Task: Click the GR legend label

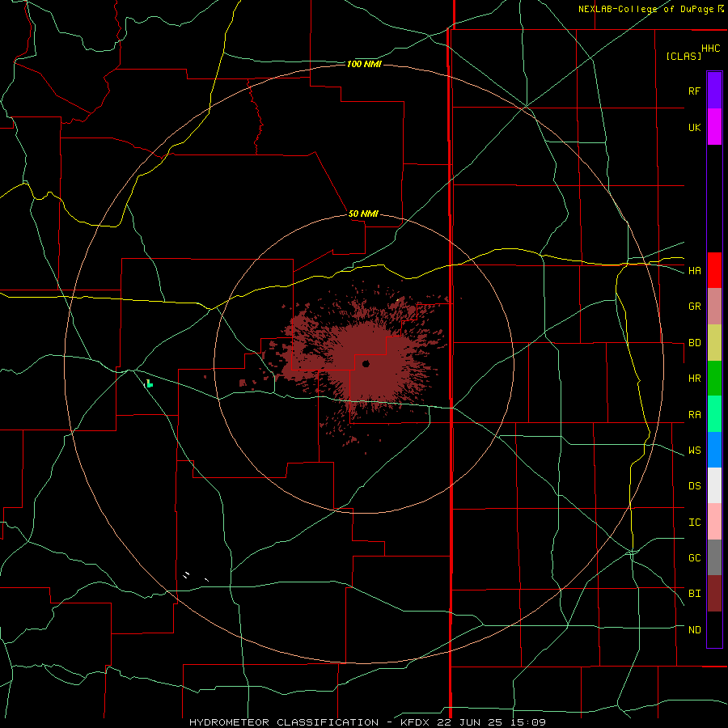Action: (x=694, y=307)
